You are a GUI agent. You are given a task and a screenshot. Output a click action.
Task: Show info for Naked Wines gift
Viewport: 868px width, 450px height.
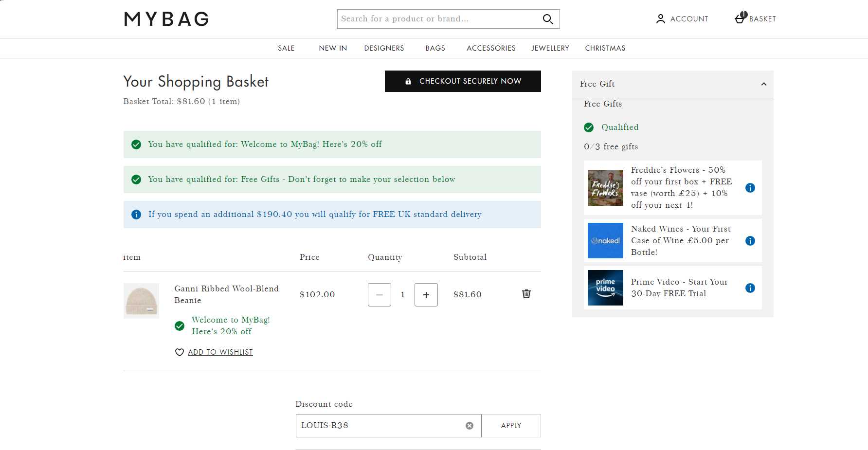click(x=750, y=241)
